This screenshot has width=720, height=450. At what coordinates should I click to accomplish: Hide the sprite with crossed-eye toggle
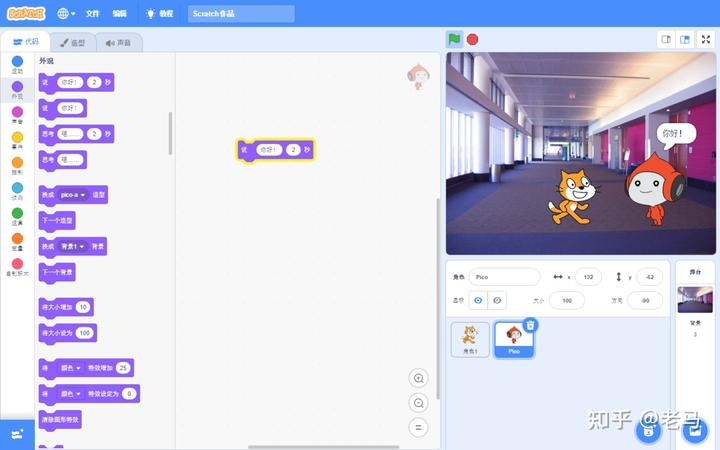point(497,300)
